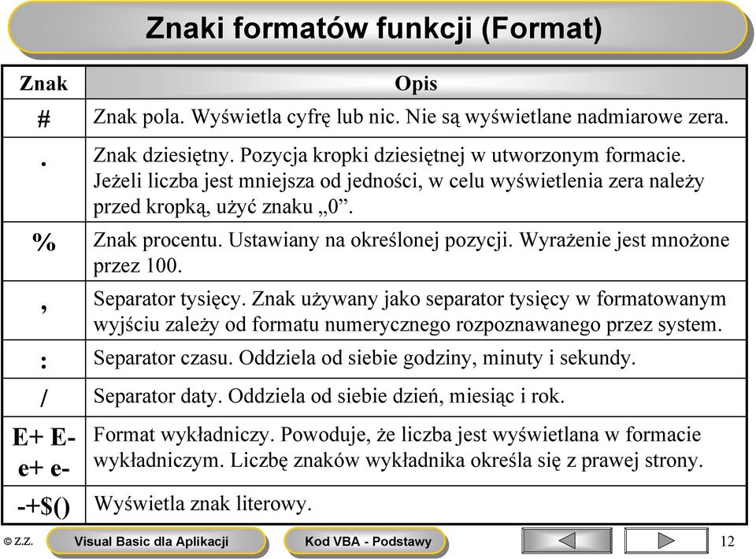Select the comma sign cell
The height and width of the screenshot is (559, 756).
tap(44, 311)
